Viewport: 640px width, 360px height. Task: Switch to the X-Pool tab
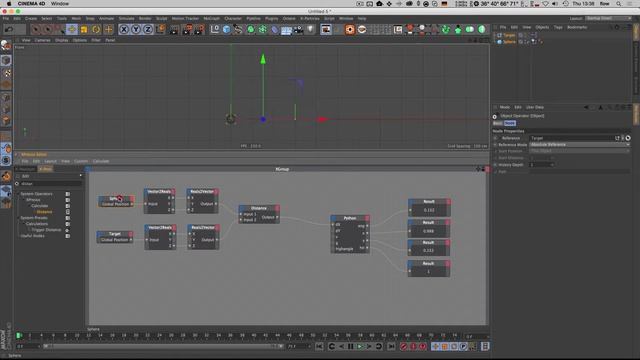45,169
